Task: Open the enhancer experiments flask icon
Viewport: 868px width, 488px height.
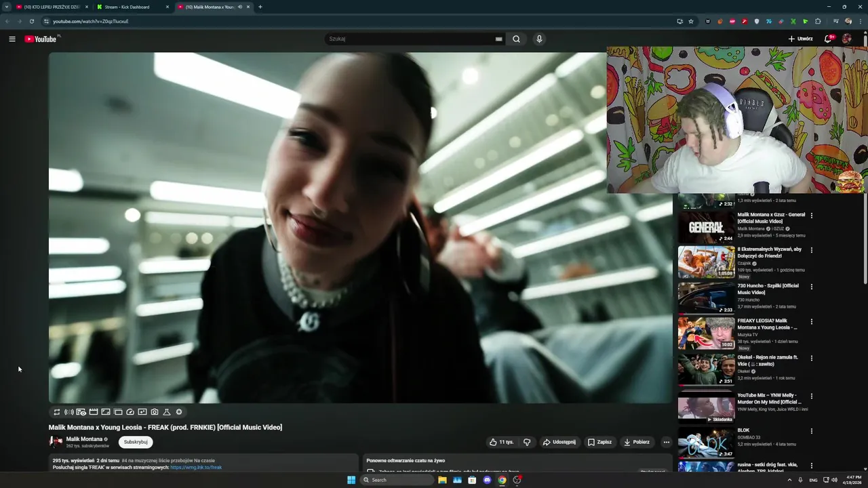Action: [167, 412]
